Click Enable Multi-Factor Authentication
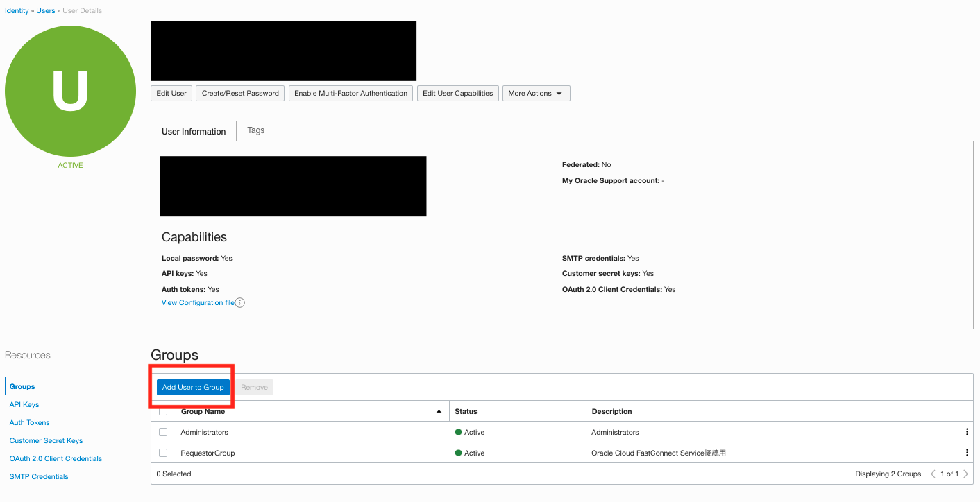980x502 pixels. (x=350, y=94)
